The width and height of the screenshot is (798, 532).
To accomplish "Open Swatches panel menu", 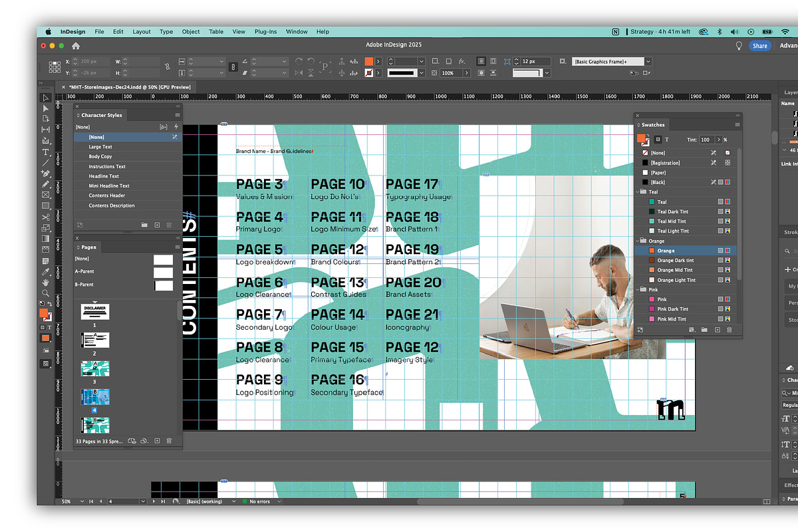I will 737,124.
